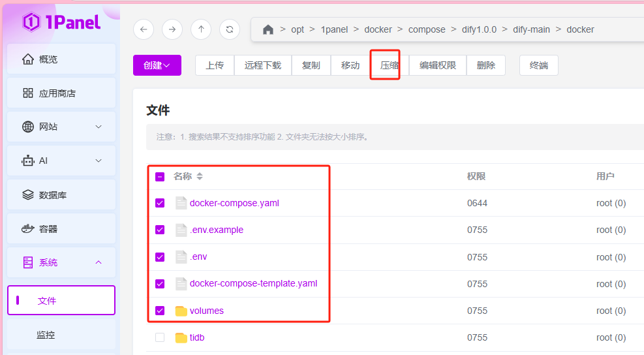
Task: Click the robot icon beside AI
Action: [28, 161]
